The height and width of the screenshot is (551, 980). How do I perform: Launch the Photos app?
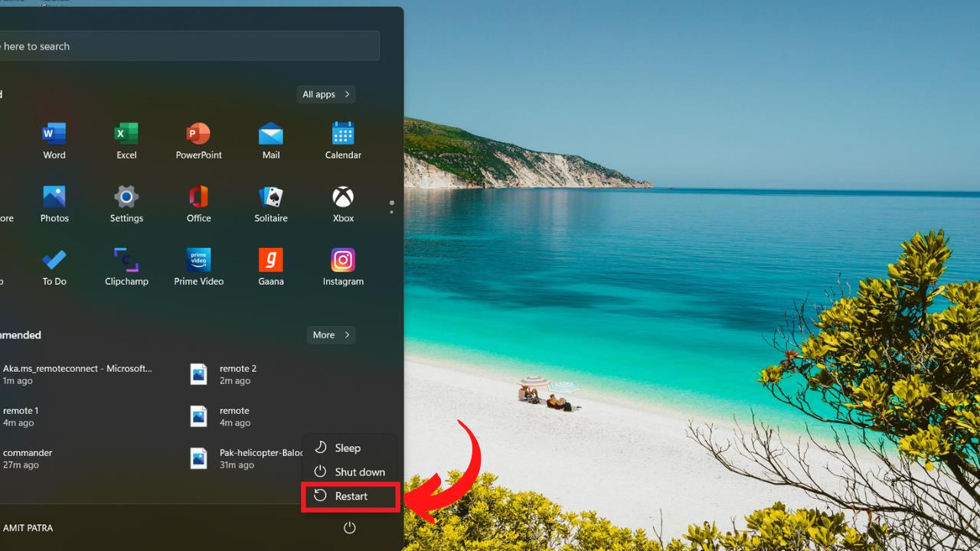pos(54,204)
